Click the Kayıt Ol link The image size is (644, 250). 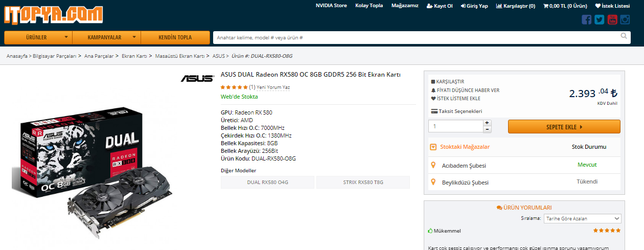440,6
